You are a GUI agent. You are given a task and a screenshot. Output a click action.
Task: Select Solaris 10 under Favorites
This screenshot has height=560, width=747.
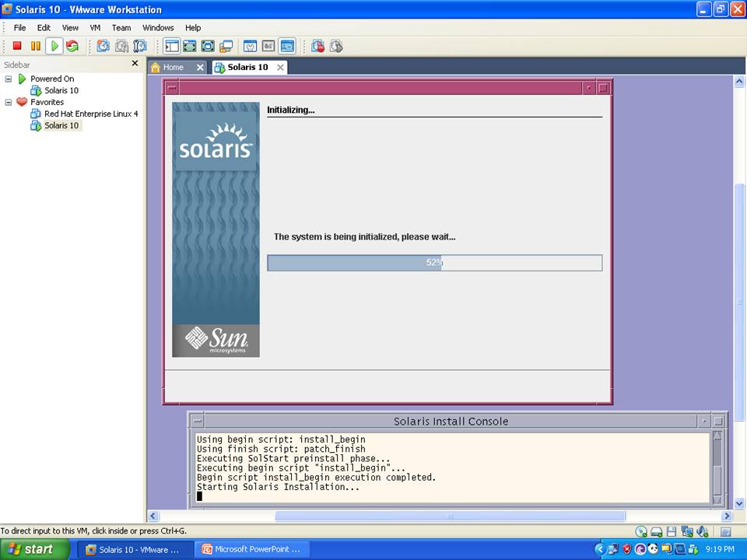[61, 125]
